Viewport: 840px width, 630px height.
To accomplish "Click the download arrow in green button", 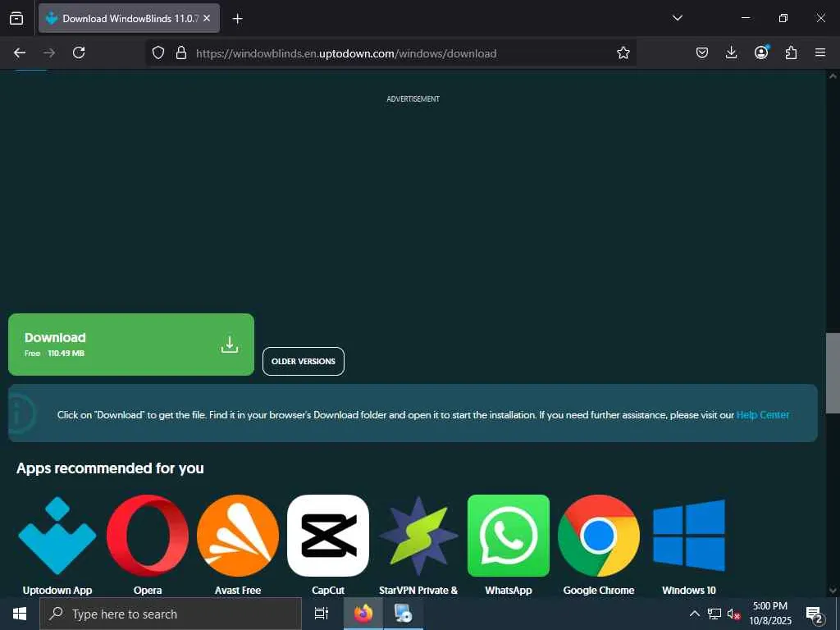I will click(x=230, y=345).
